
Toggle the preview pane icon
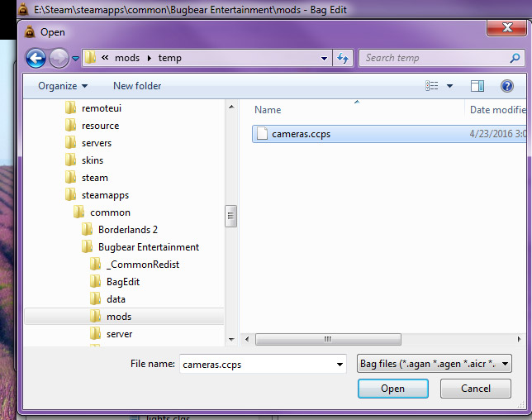click(x=477, y=86)
